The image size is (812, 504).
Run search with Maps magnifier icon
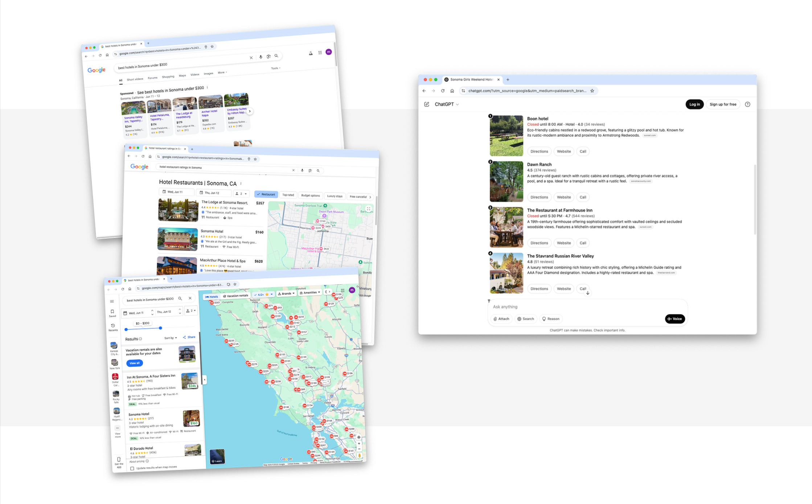(180, 298)
